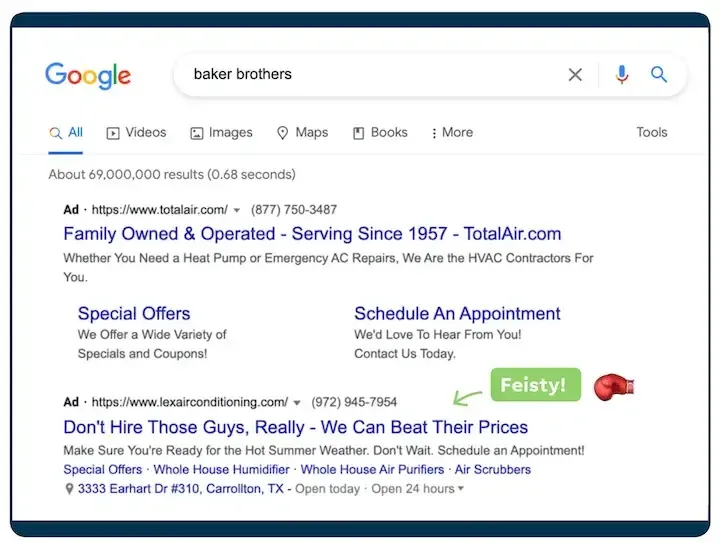
Task: Expand dropdown arrow beside lexairconditioning.com URL
Action: click(x=297, y=403)
